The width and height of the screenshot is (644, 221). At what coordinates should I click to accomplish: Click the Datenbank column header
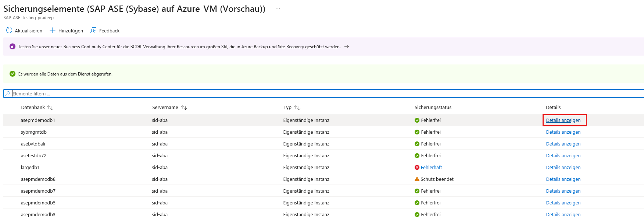[x=33, y=108]
